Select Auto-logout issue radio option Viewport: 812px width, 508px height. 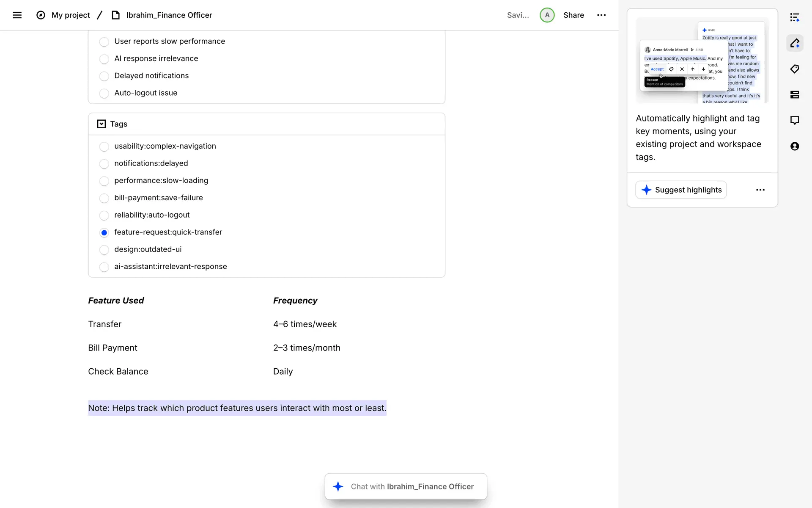pyautogui.click(x=104, y=93)
